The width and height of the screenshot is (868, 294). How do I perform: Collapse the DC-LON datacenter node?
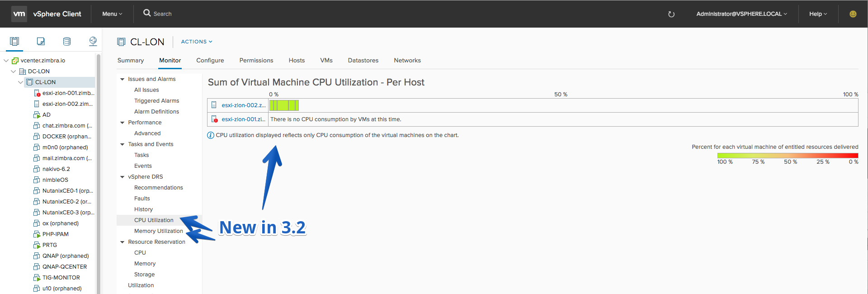pos(13,71)
